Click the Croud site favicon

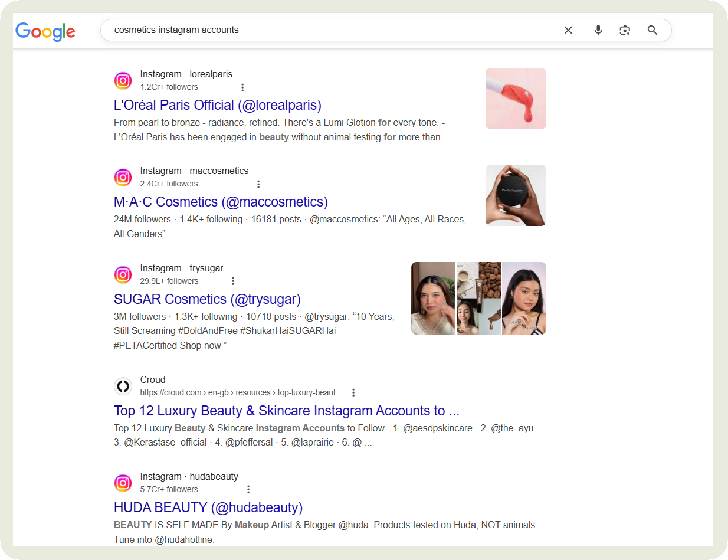point(123,386)
